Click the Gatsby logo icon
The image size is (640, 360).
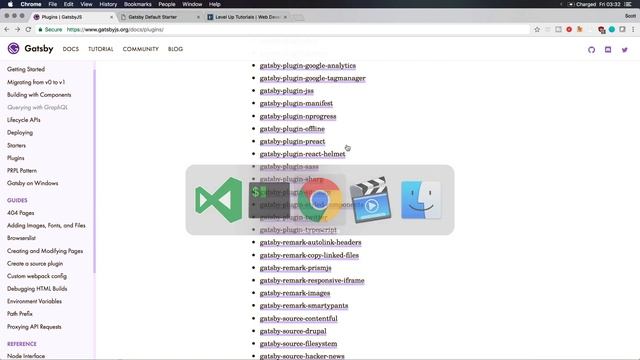(13, 49)
